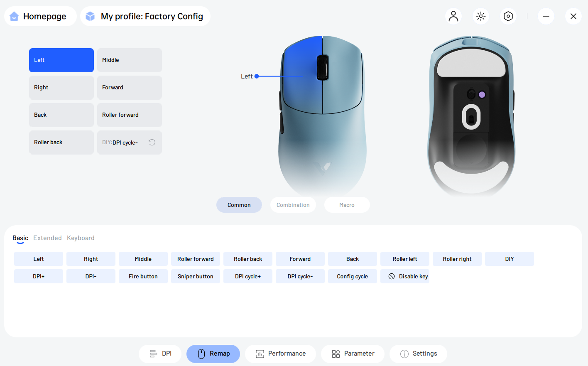The image size is (588, 366).
Task: Click the Disable key prohibited icon
Action: click(392, 276)
